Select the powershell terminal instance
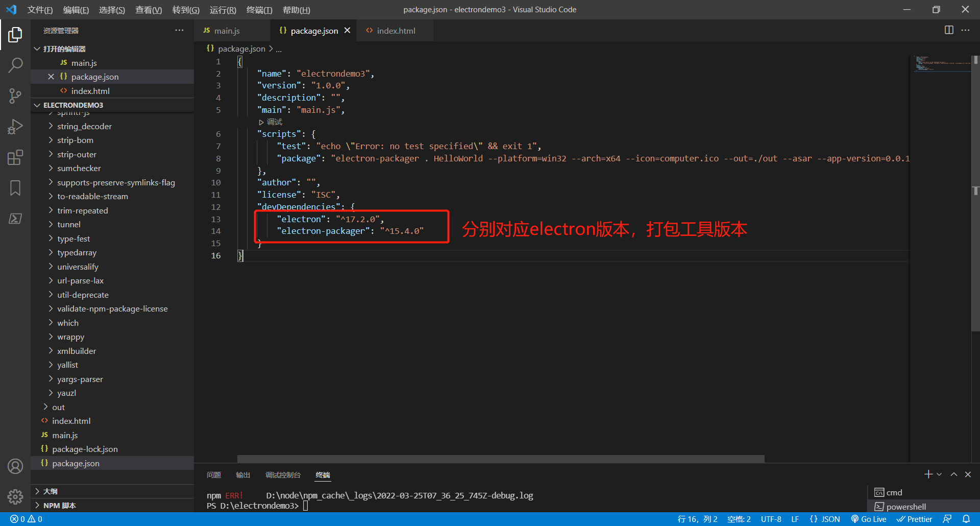This screenshot has width=980, height=526. 923,507
